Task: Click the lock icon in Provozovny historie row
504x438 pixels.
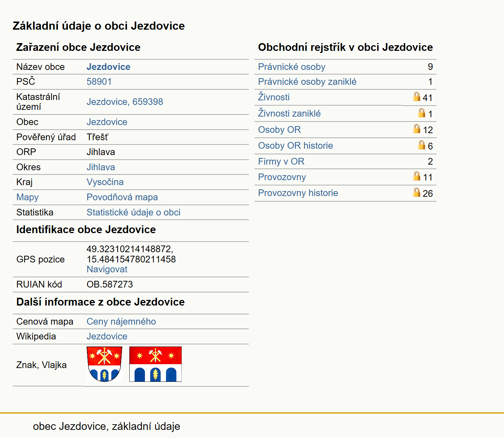Action: coord(417,192)
